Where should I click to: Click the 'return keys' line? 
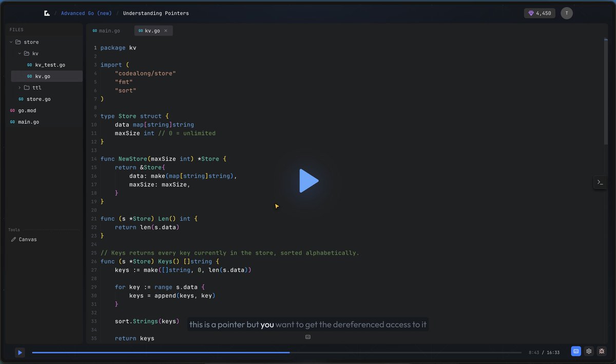click(134, 338)
